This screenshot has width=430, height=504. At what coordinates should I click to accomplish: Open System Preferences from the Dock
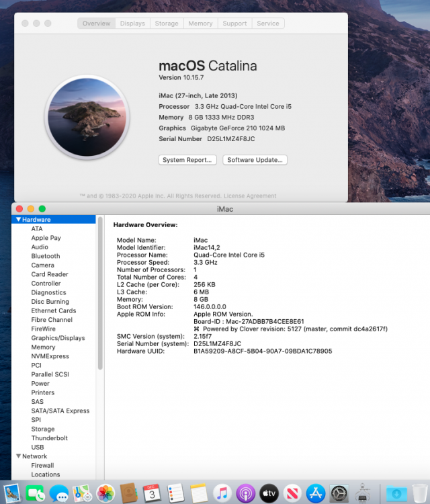339,493
